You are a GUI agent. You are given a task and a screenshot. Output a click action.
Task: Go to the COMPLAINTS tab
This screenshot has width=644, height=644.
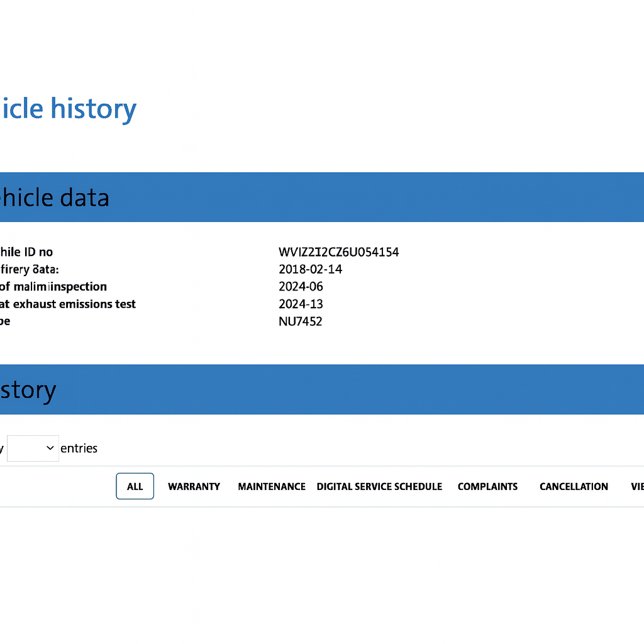click(x=487, y=486)
